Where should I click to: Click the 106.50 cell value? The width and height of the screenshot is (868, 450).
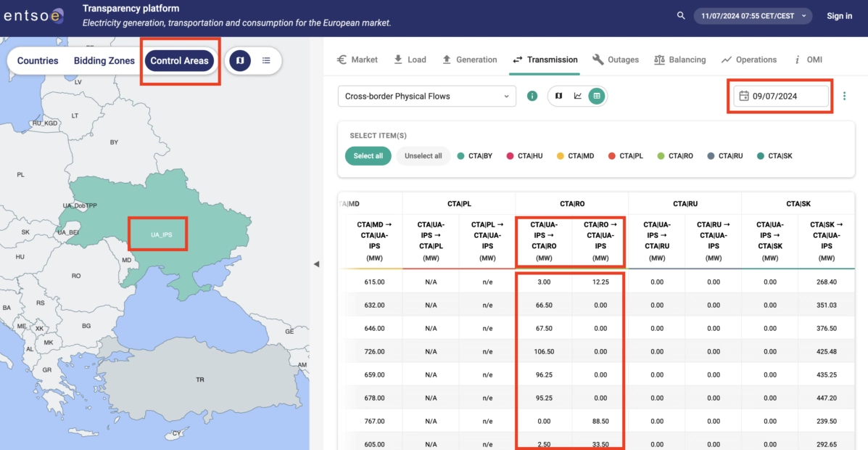pos(544,352)
